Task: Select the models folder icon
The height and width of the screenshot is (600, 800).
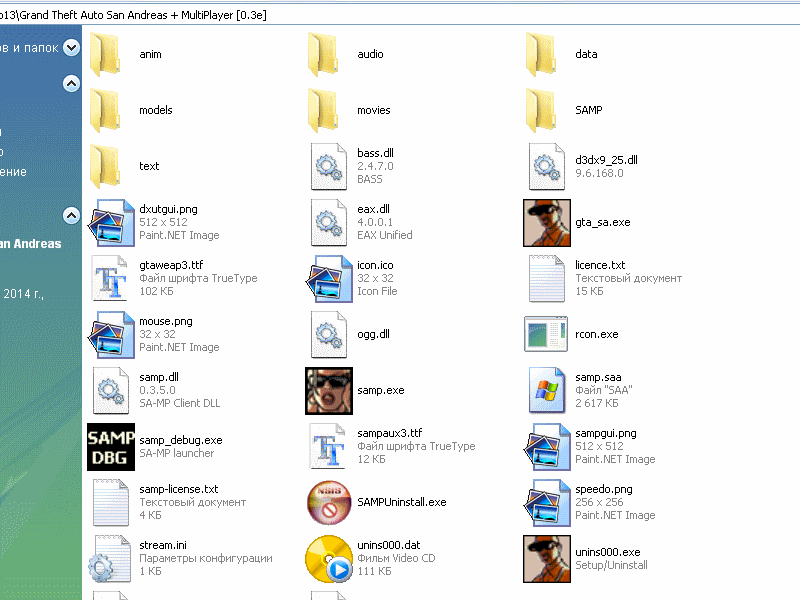Action: point(105,110)
